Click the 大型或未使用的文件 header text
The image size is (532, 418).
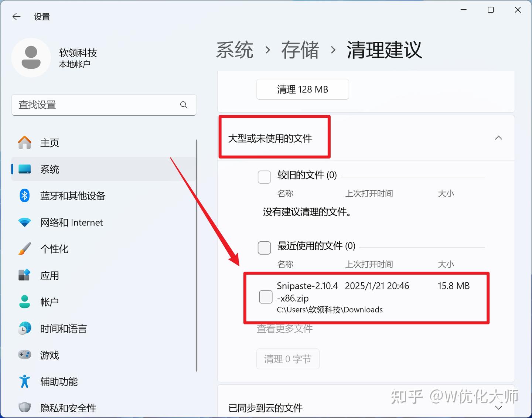pos(270,138)
